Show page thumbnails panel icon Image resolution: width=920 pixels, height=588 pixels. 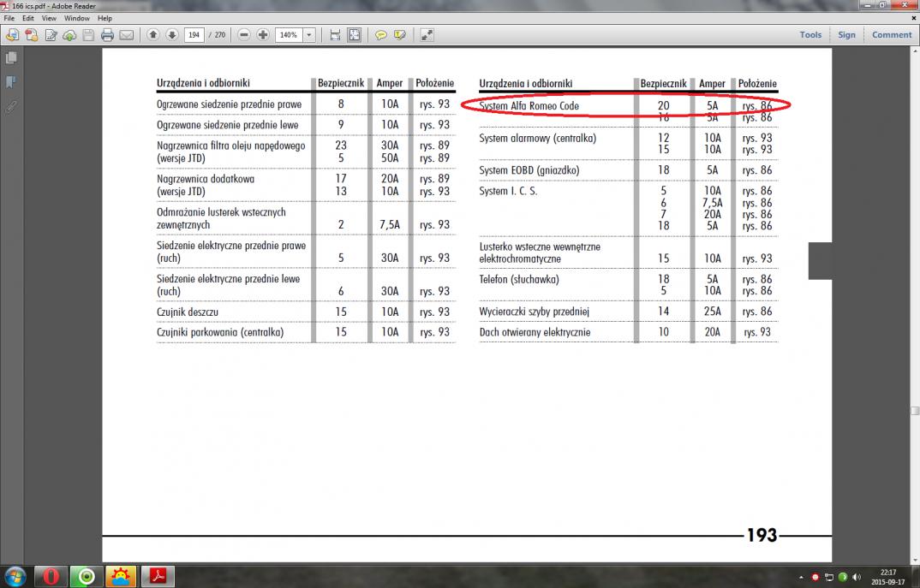point(11,57)
